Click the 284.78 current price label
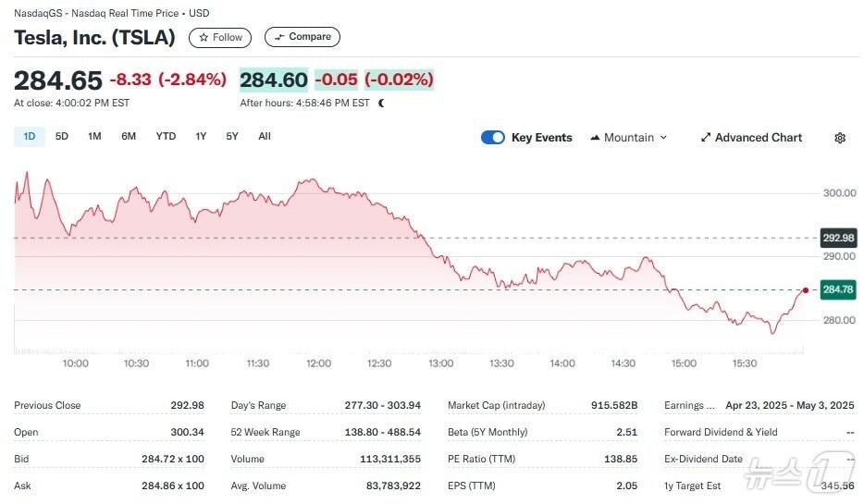This screenshot has width=864, height=504. coord(838,290)
